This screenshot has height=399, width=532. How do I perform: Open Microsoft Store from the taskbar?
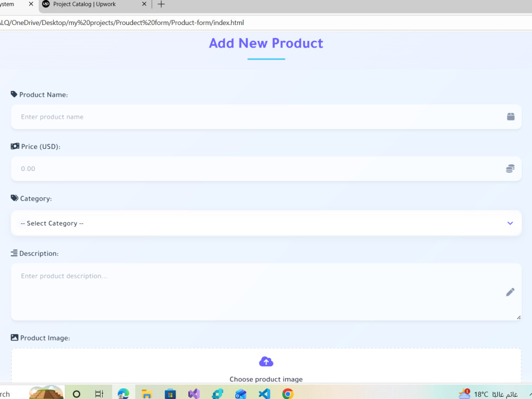(x=170, y=394)
